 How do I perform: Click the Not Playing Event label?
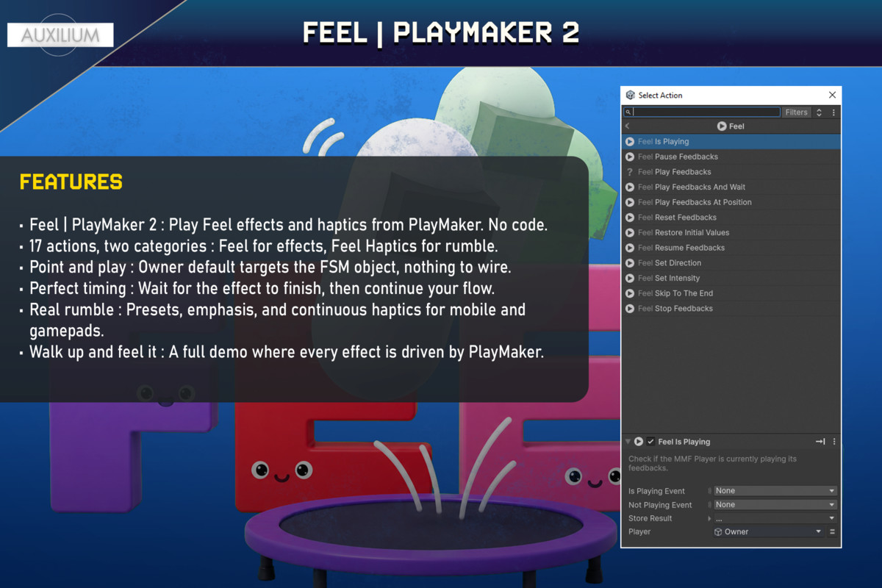(660, 505)
